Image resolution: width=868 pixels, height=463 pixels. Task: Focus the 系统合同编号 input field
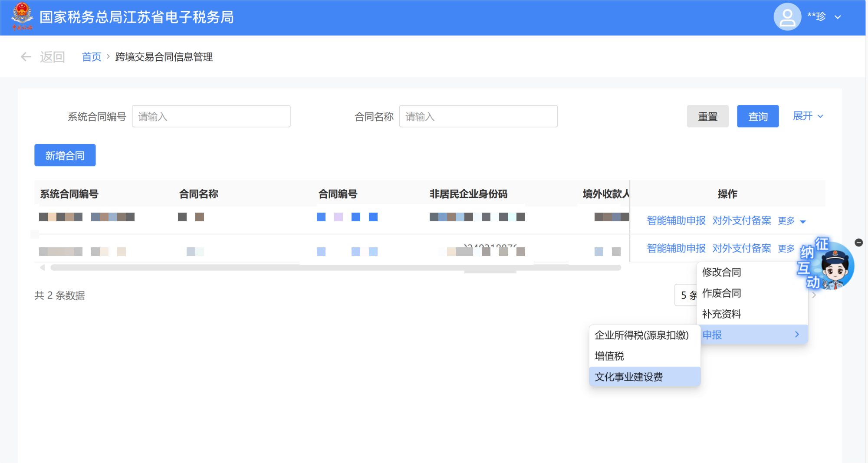pyautogui.click(x=211, y=116)
